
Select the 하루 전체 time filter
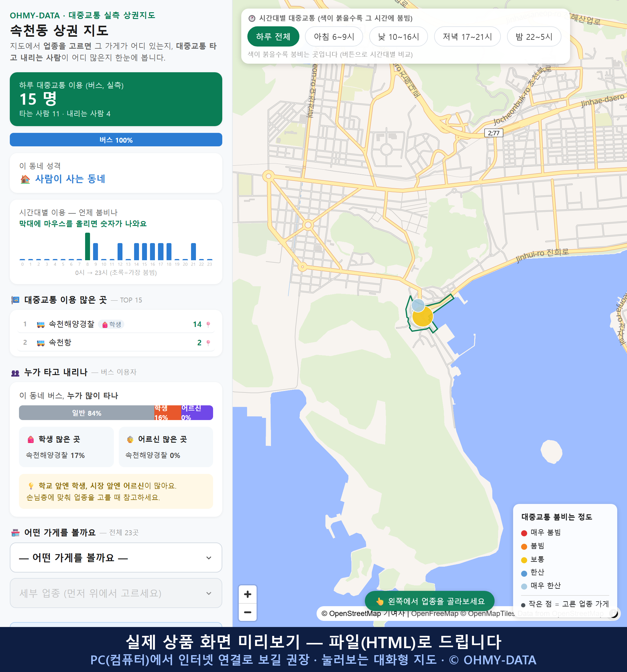pyautogui.click(x=273, y=36)
